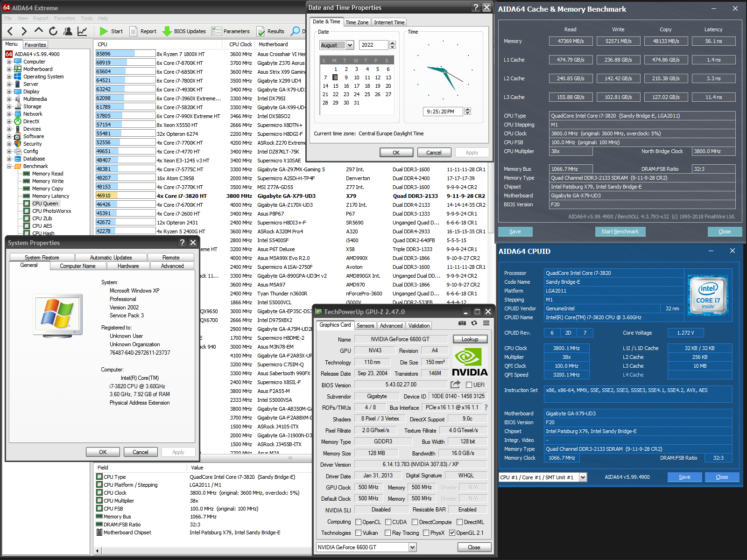747x560 pixels.
Task: Adjust the 9:25:20 PM time spinner
Action: tap(468, 112)
